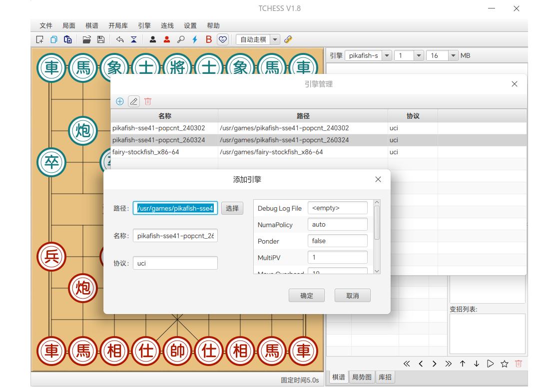The height and width of the screenshot is (392, 547).
Task: Click the engine options scrollbar thumb
Action: [x=377, y=223]
